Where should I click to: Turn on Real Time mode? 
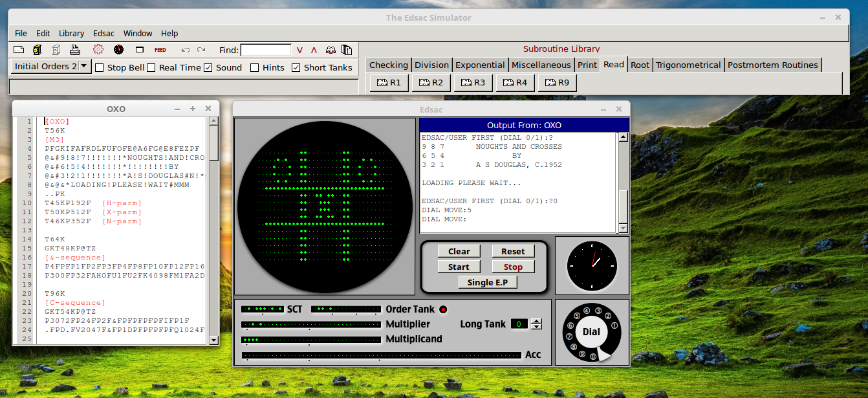pyautogui.click(x=151, y=67)
